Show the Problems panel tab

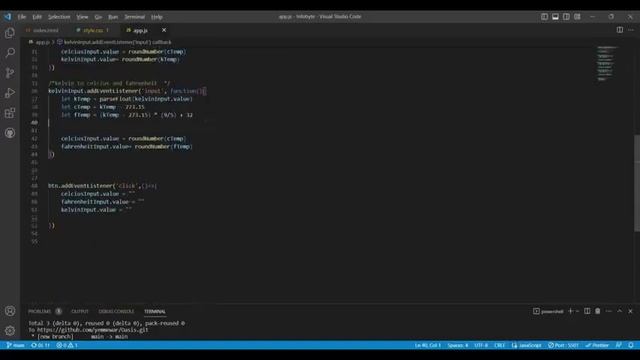click(x=40, y=311)
